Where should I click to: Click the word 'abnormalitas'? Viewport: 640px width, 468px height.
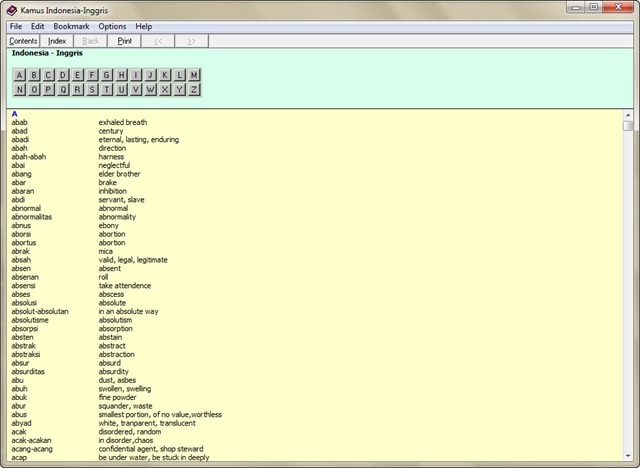tap(31, 217)
